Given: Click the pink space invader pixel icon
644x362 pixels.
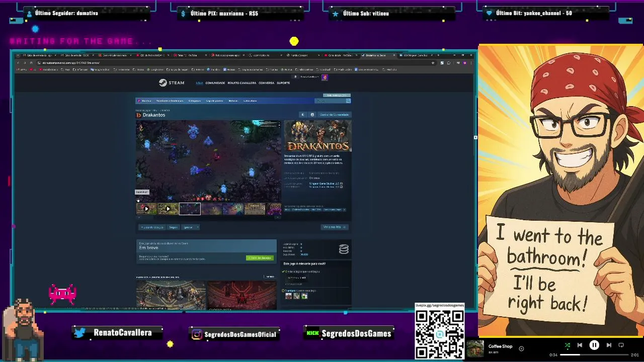Looking at the screenshot, I should point(62,295).
